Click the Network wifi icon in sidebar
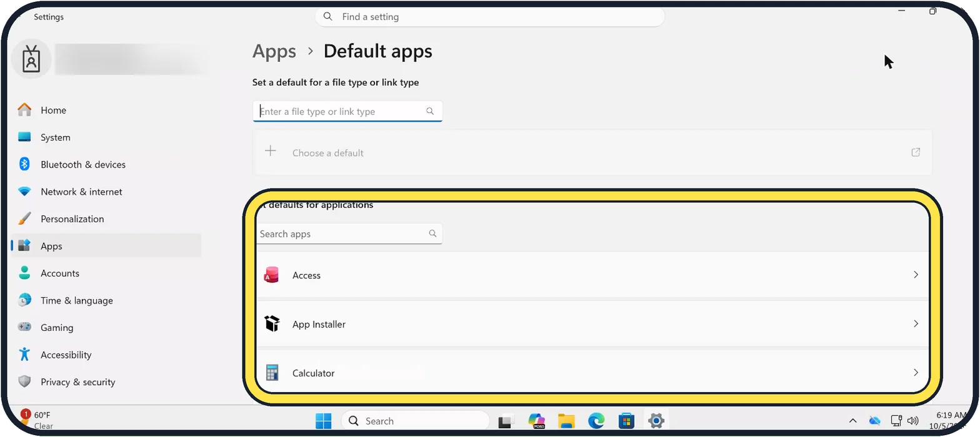The image size is (980, 437). pos(24,192)
